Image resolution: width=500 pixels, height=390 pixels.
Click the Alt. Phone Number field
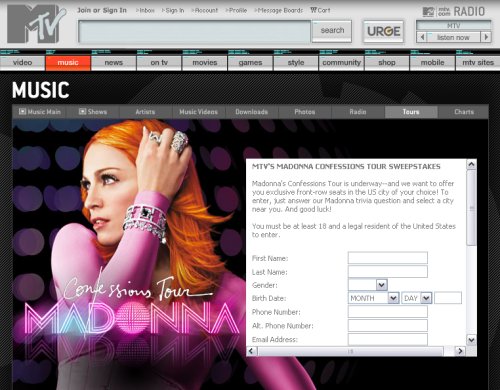coord(388,325)
